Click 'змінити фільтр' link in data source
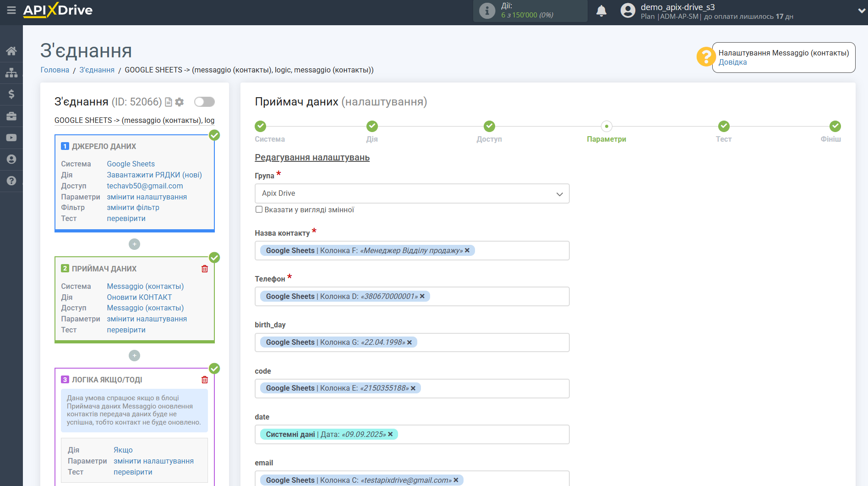Screen dimensions: 868x486 coord(133,208)
